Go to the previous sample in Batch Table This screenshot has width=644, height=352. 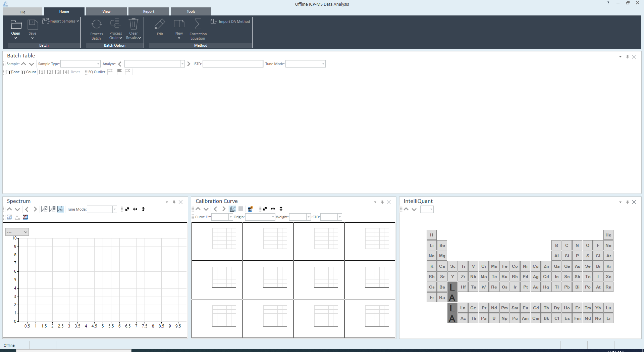[x=23, y=64]
